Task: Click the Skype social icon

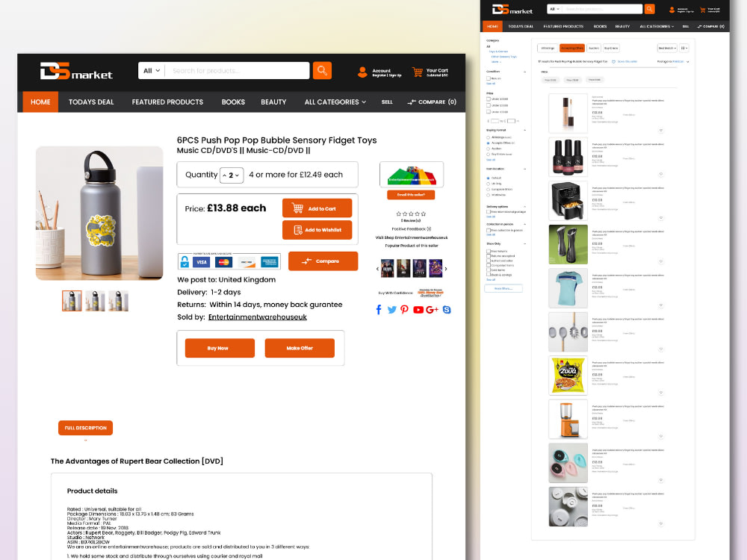Action: [x=447, y=310]
